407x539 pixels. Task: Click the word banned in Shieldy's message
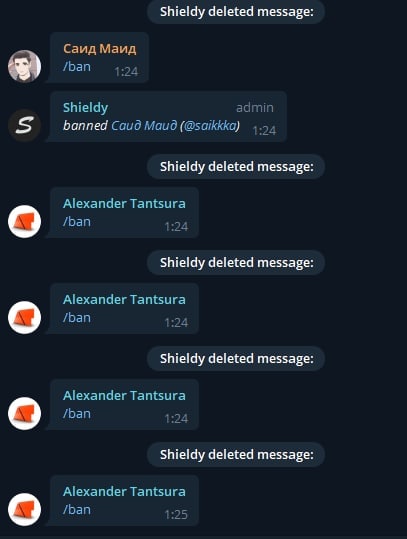tap(85, 125)
